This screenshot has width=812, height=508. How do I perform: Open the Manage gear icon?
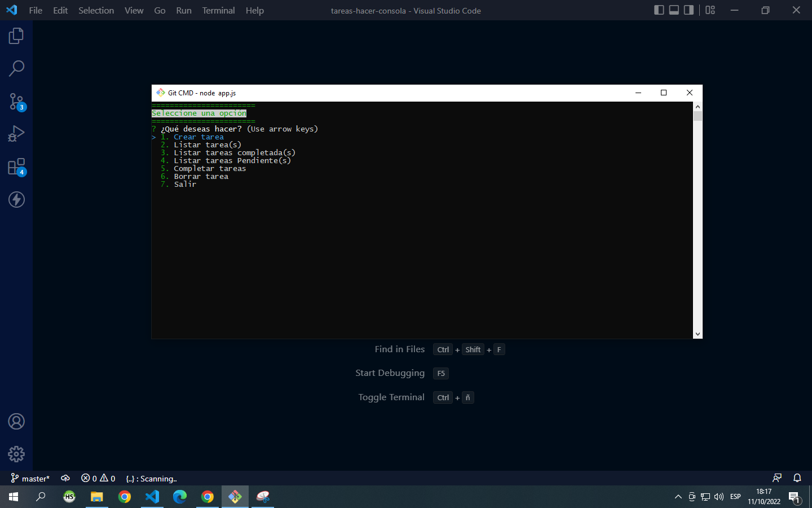[x=16, y=454]
